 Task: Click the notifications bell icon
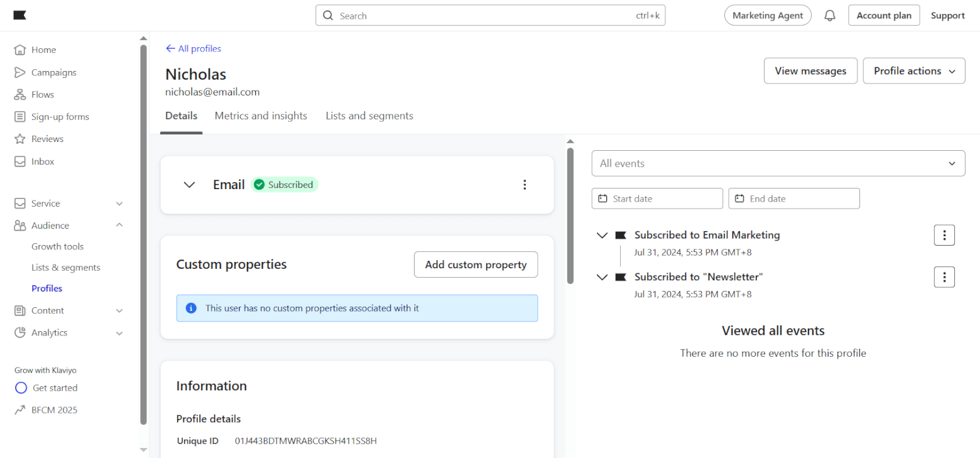click(x=830, y=16)
